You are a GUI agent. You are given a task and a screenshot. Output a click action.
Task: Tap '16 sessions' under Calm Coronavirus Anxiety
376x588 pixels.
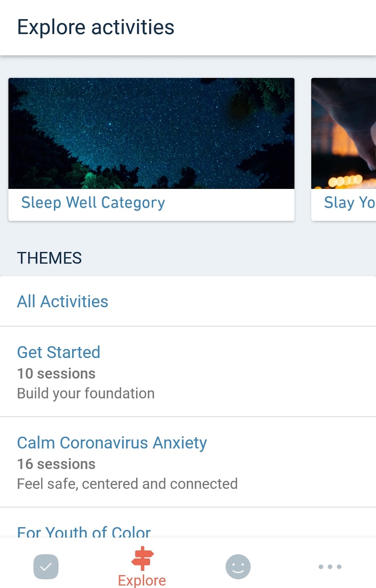click(x=56, y=464)
